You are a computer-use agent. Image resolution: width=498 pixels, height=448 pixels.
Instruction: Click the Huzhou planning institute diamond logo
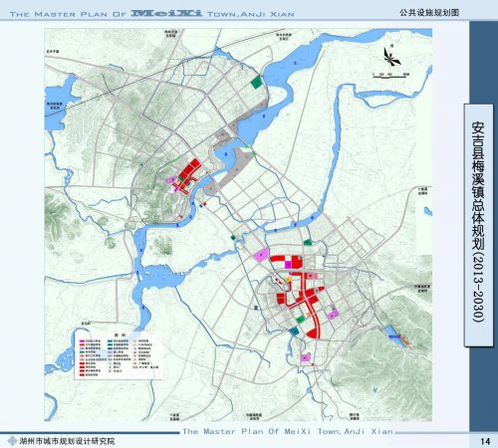[x=12, y=441]
